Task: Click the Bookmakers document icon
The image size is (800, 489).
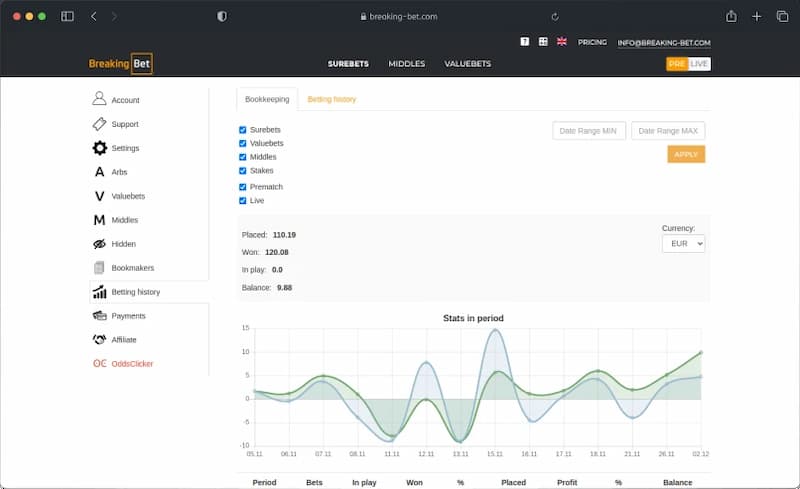Action: coord(99,267)
